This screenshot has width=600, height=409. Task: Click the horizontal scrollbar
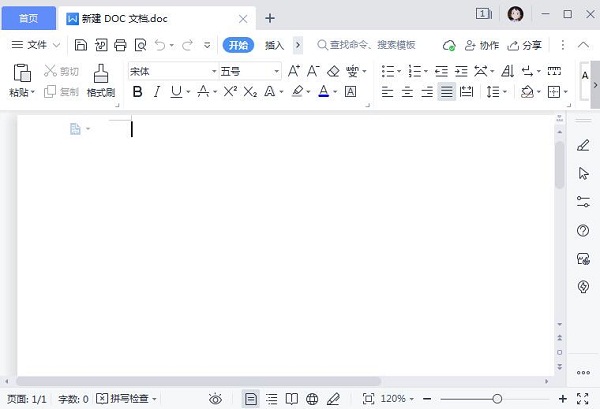(x=199, y=381)
